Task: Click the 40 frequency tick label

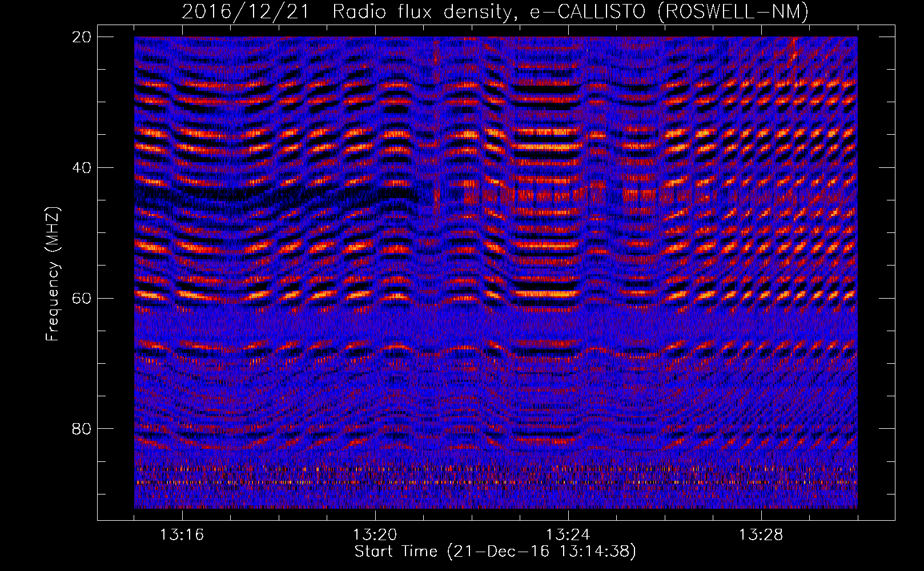Action: pyautogui.click(x=82, y=168)
